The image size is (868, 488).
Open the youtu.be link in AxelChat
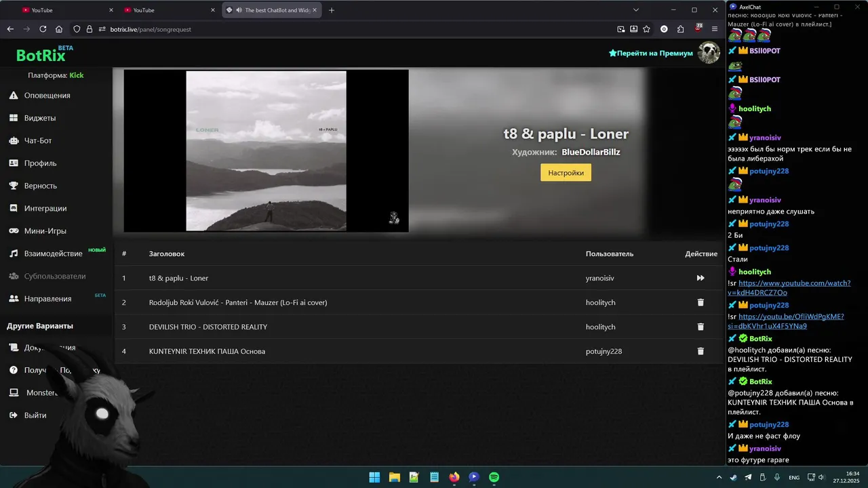[786, 321]
